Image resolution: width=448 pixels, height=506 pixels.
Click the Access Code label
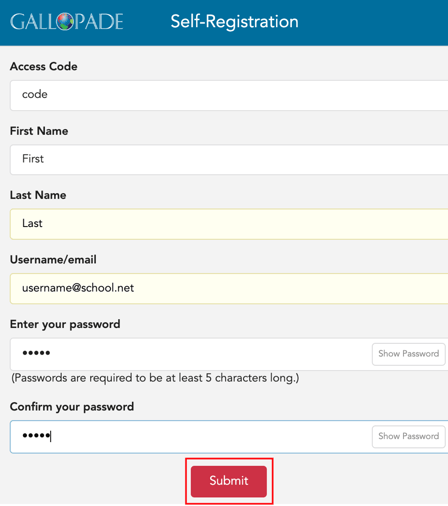coord(44,66)
